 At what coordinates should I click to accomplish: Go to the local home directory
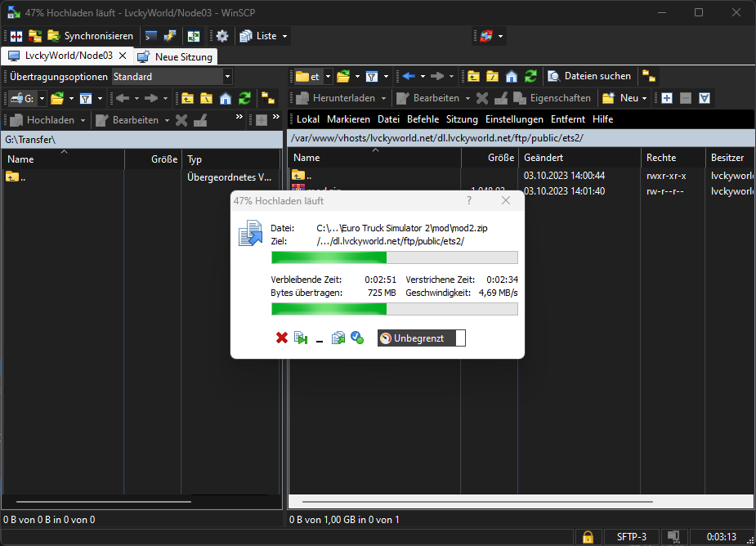[226, 98]
